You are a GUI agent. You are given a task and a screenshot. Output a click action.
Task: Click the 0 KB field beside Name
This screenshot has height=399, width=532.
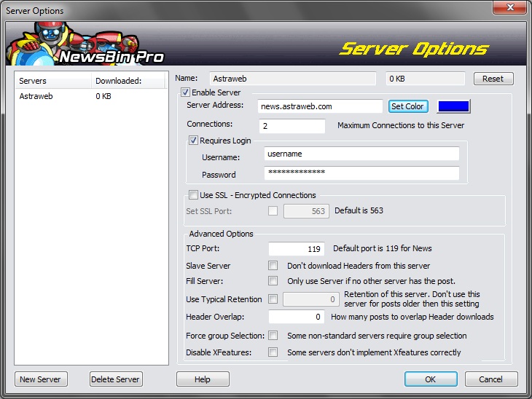click(426, 79)
